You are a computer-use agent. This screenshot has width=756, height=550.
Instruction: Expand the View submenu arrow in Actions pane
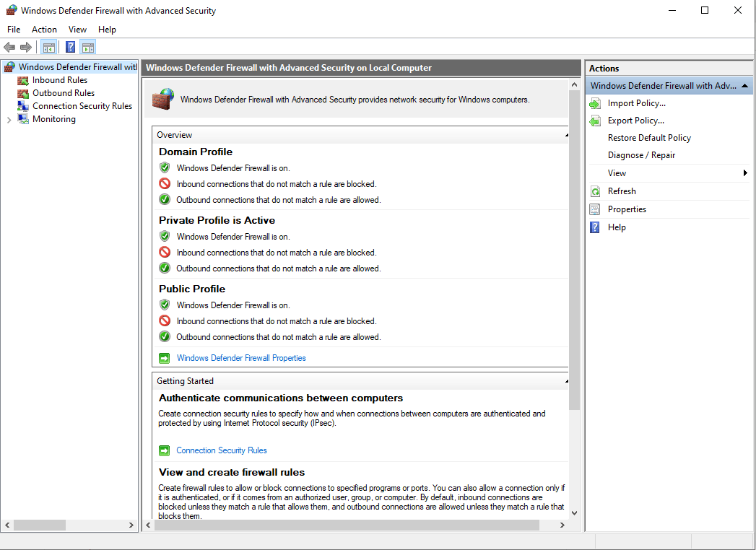[x=745, y=173]
